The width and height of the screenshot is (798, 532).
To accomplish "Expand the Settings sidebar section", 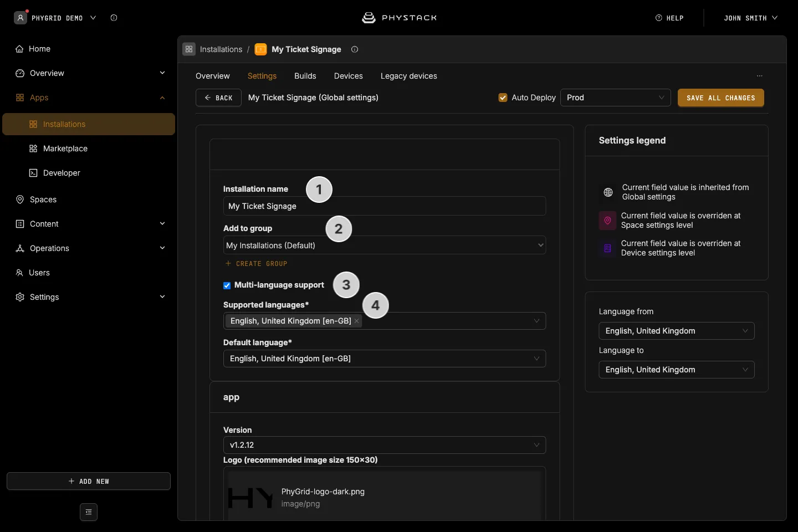I will point(89,297).
